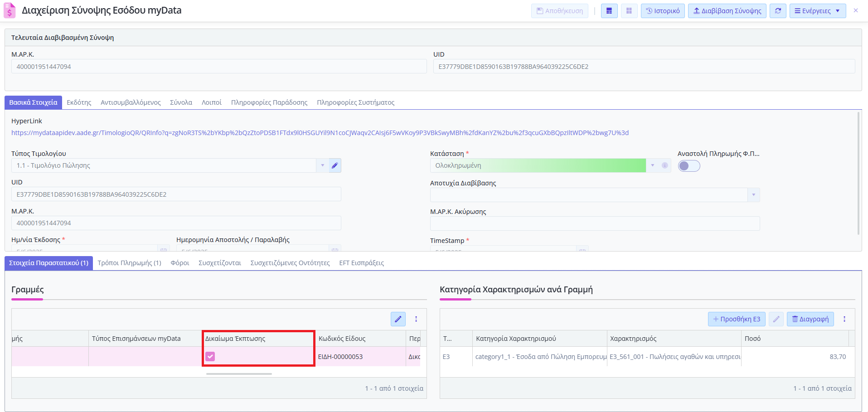The height and width of the screenshot is (412, 868).
Task: Open Ιστορικό history button
Action: pos(663,11)
